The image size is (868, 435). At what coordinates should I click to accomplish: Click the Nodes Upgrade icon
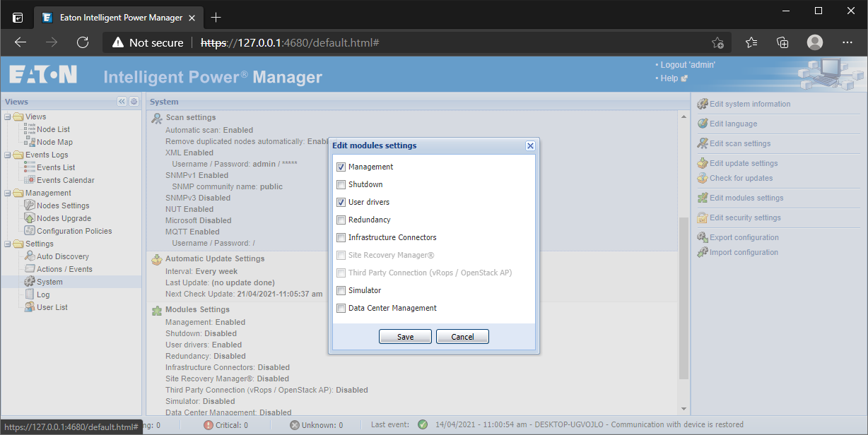(x=30, y=218)
